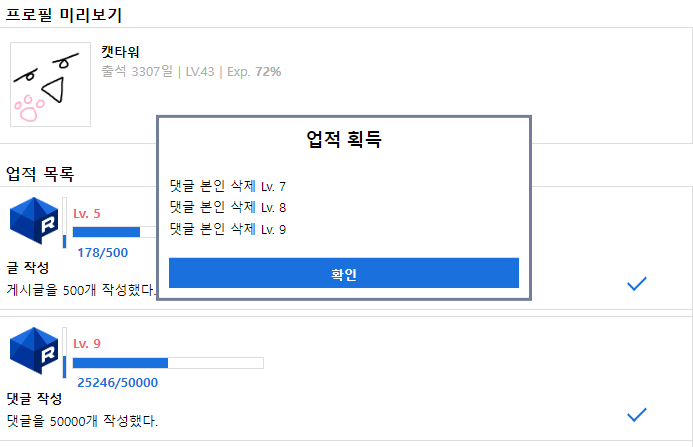The width and height of the screenshot is (693, 447).
Task: Click the 확인 button in the dialog
Action: tap(343, 273)
